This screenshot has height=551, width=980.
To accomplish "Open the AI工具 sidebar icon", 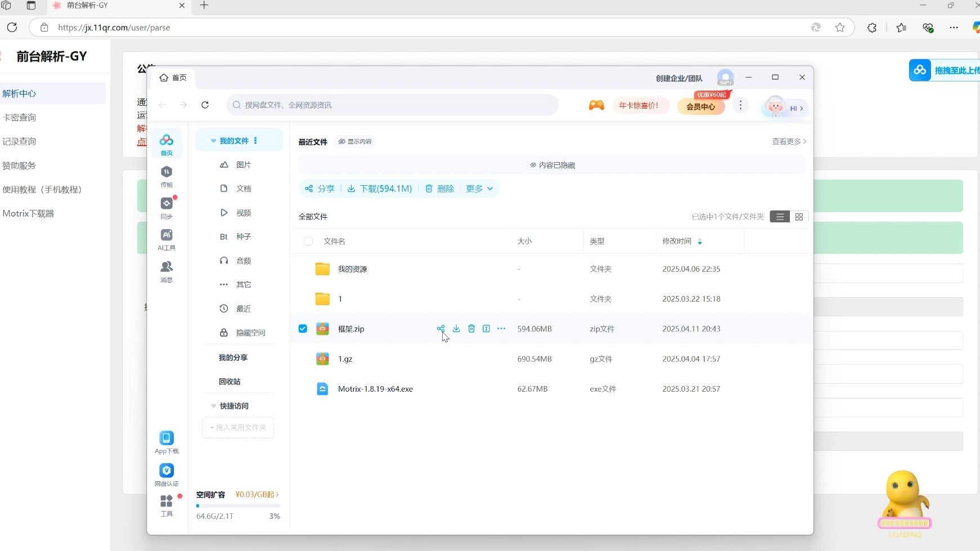I will pyautogui.click(x=167, y=239).
